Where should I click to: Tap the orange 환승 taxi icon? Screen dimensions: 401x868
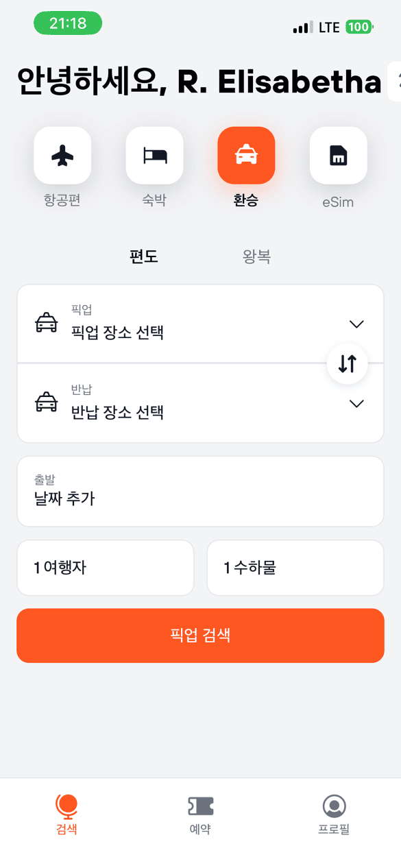(246, 156)
